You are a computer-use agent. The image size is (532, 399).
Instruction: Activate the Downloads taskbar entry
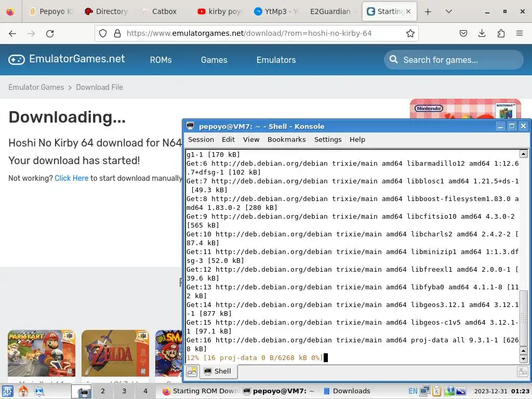347,391
